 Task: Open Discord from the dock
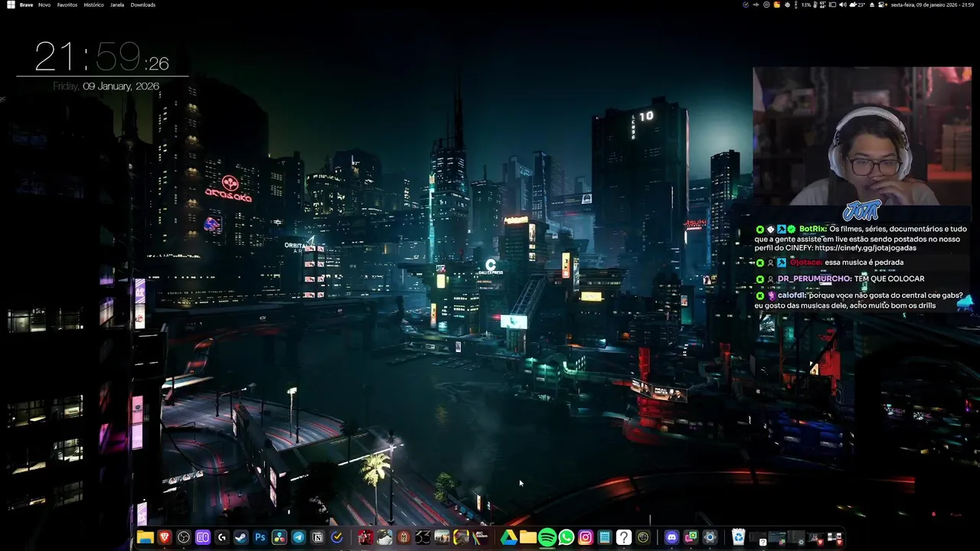point(671,537)
